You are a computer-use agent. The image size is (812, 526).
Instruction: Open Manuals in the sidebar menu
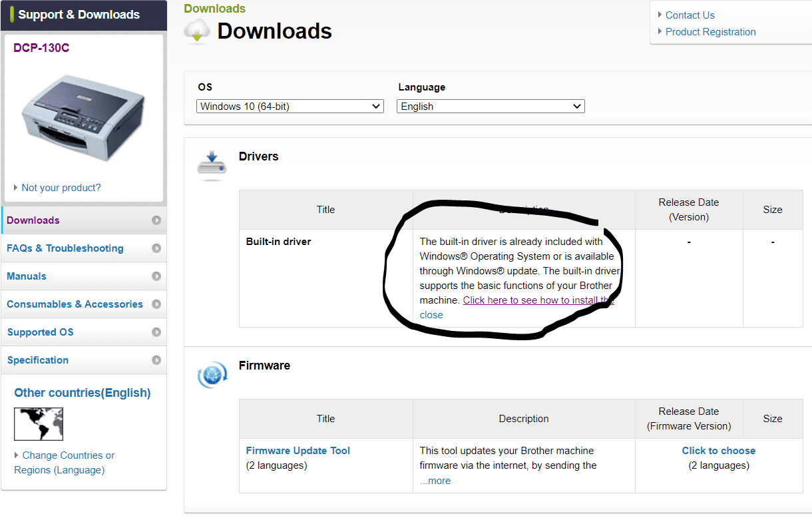[x=84, y=276]
